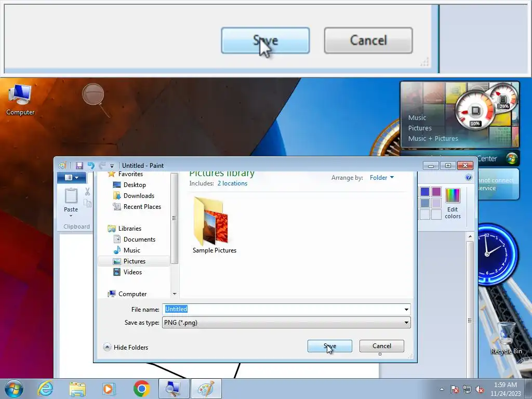532x399 pixels.
Task: Click Pictures in the Media Center gadget
Action: [420, 128]
